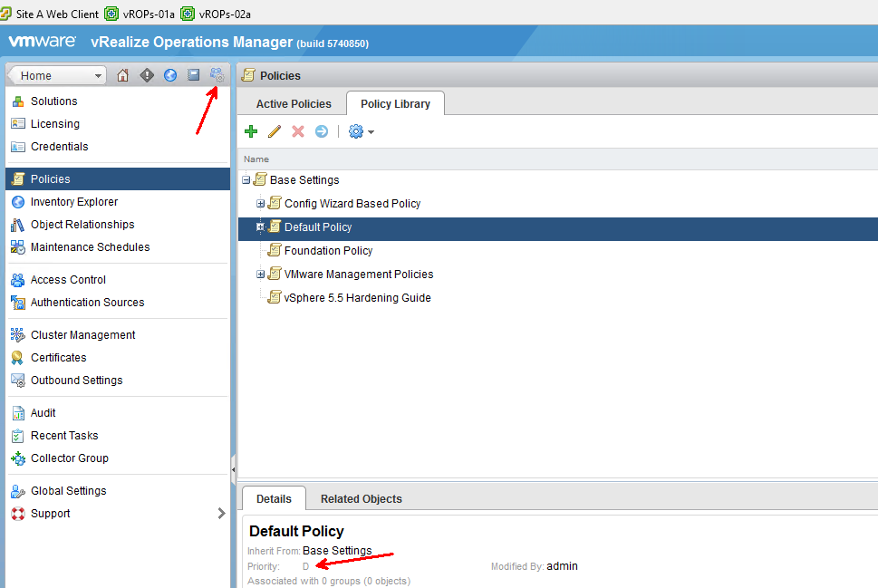Open the gear actions dropdown in policy toolbar
Screen dimensions: 878x588
361,132
